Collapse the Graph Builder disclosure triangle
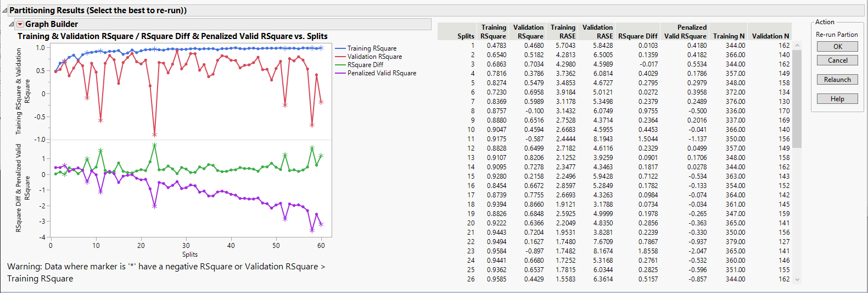 coord(12,24)
